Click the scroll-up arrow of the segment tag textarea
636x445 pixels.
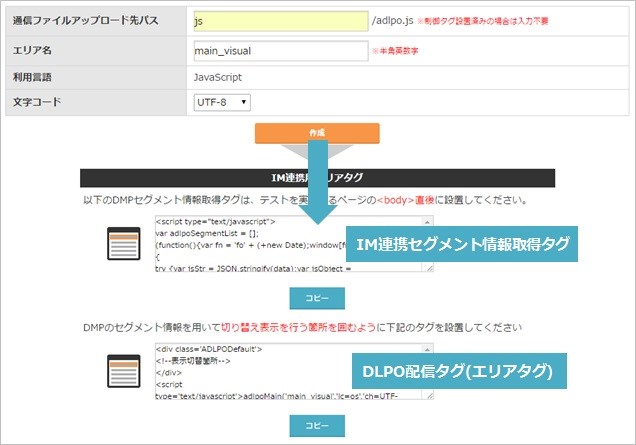tap(427, 221)
